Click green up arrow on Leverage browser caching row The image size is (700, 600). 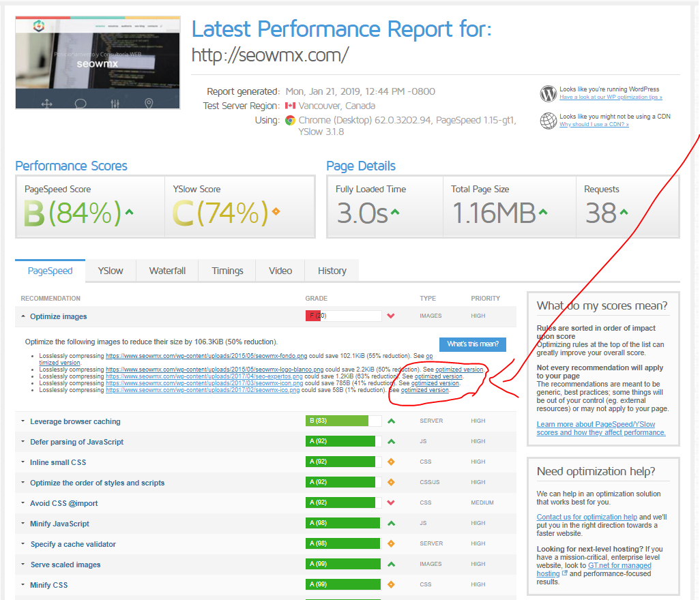pyautogui.click(x=391, y=421)
